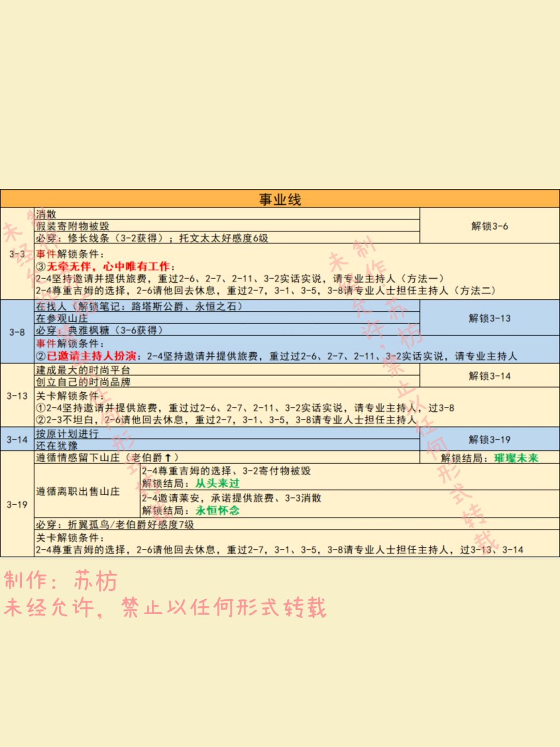Select the 3-3 row label
The width and height of the screenshot is (560, 747).
click(x=17, y=254)
